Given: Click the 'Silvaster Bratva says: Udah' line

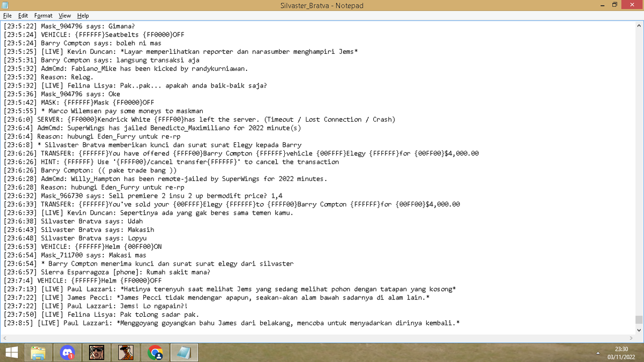Looking at the screenshot, I should click(x=73, y=221).
